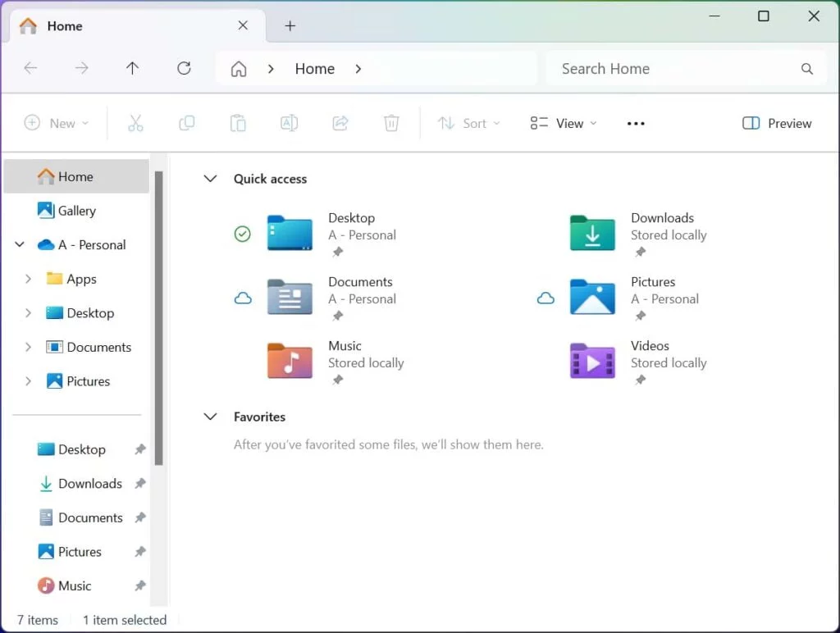Select Home in the navigation pane

coord(76,176)
